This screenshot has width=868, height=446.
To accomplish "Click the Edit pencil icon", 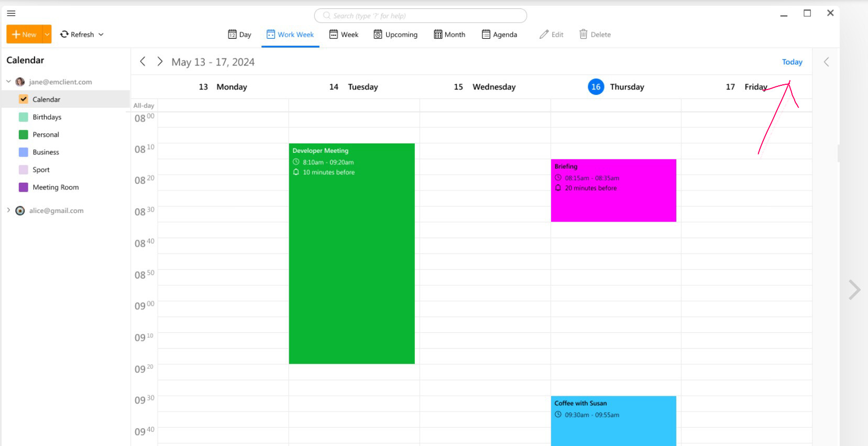I will (x=544, y=35).
